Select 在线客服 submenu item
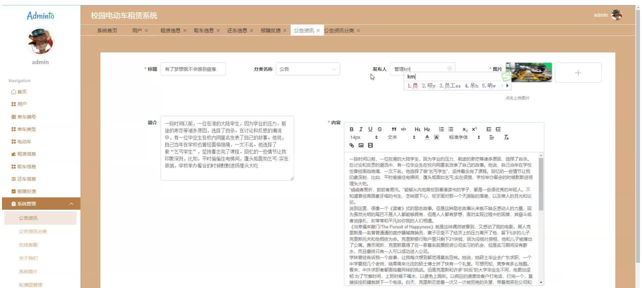Screen dimensions: 644x288 [x=28, y=245]
